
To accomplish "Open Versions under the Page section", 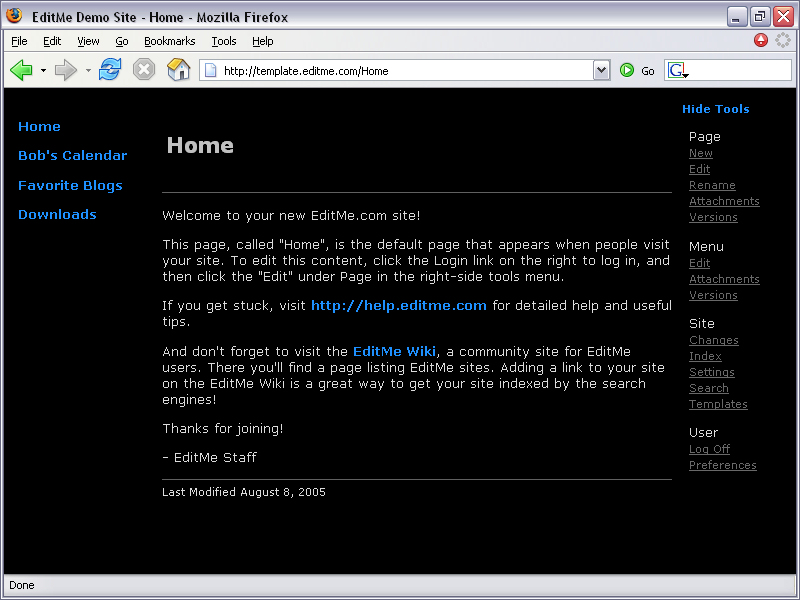I will pyautogui.click(x=713, y=217).
